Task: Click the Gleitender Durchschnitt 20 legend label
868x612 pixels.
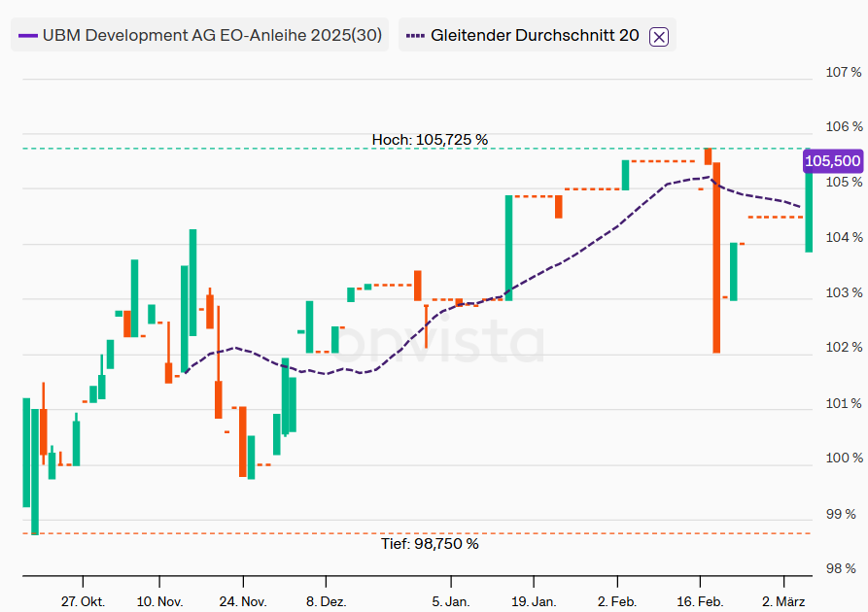Action: (x=535, y=35)
